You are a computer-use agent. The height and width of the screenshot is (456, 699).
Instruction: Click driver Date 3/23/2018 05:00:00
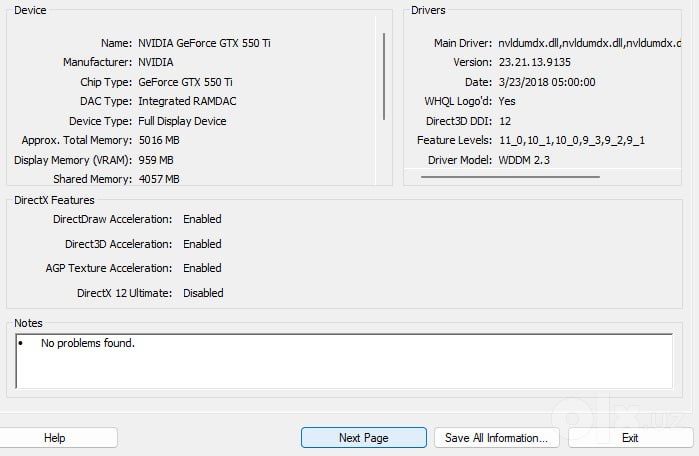pyautogui.click(x=547, y=82)
